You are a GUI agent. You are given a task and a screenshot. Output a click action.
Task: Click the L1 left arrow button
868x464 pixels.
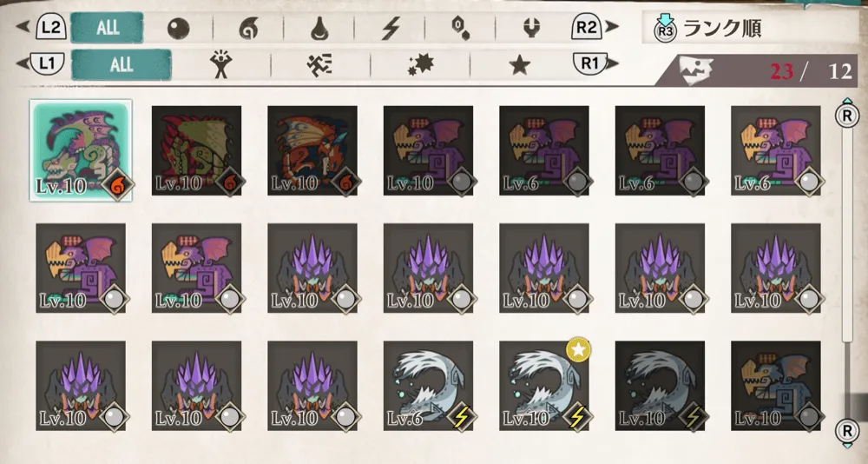(41, 63)
